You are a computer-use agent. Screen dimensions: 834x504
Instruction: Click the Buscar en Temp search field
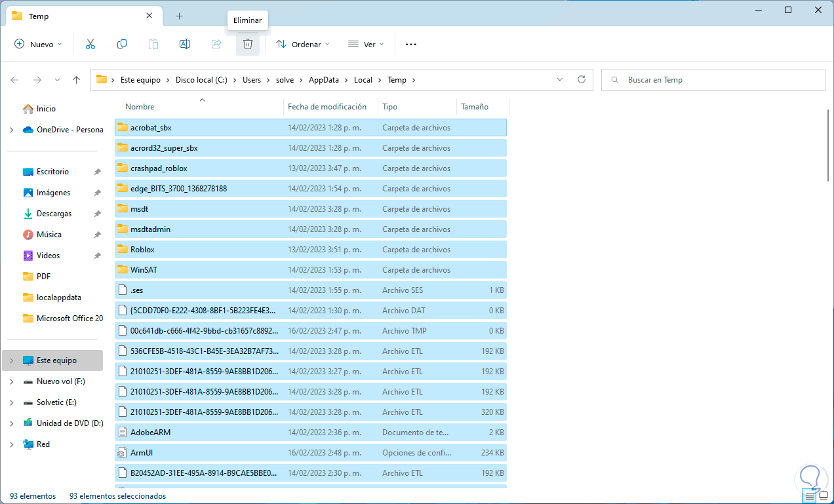713,80
